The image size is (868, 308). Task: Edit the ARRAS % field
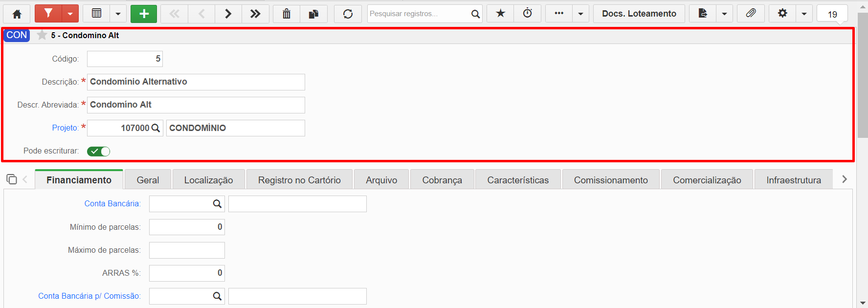pos(187,273)
